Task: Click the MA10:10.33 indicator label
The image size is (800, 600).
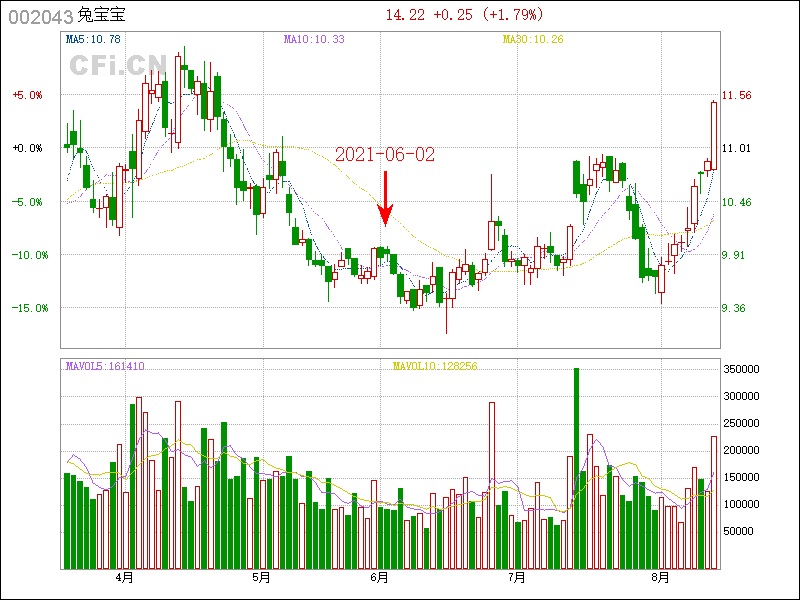Action: pos(314,39)
